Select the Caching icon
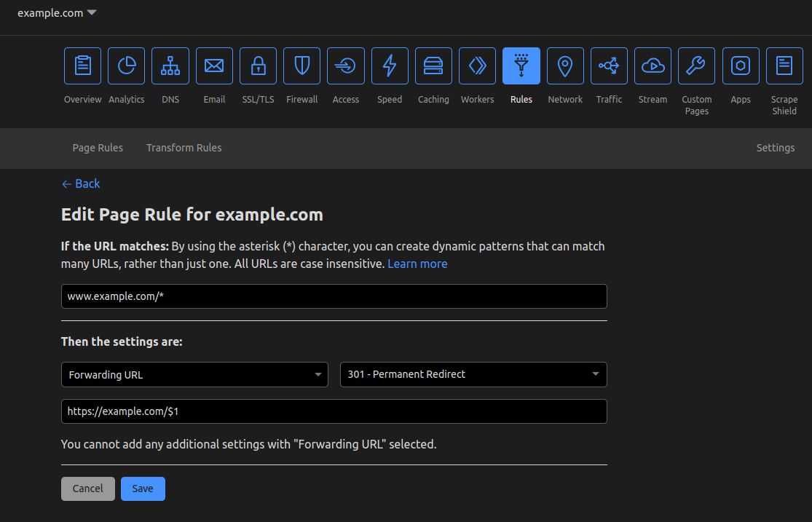This screenshot has height=522, width=812. (433, 66)
